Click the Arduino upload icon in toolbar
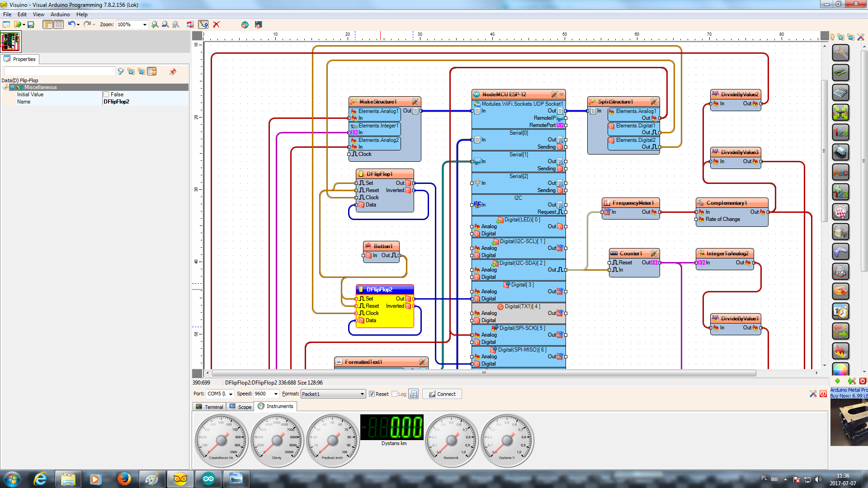 pyautogui.click(x=245, y=24)
